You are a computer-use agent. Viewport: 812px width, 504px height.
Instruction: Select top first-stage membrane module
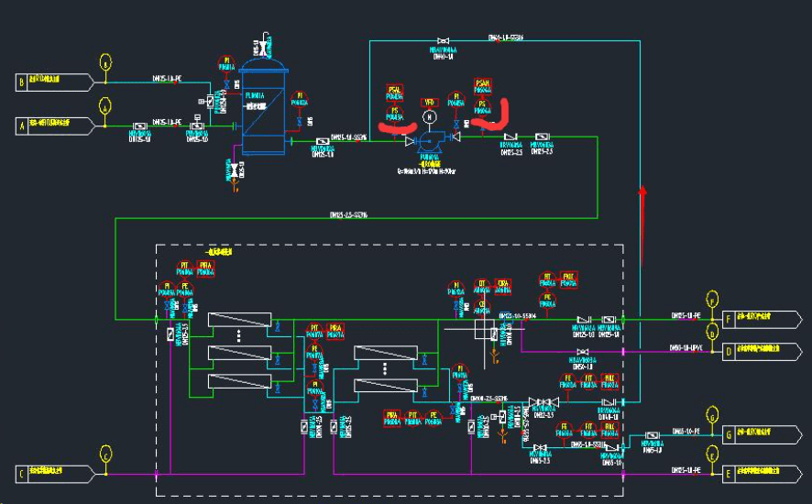point(240,319)
